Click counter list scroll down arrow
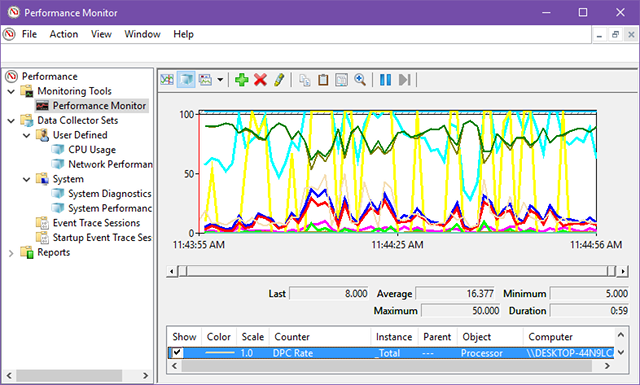 click(x=621, y=352)
